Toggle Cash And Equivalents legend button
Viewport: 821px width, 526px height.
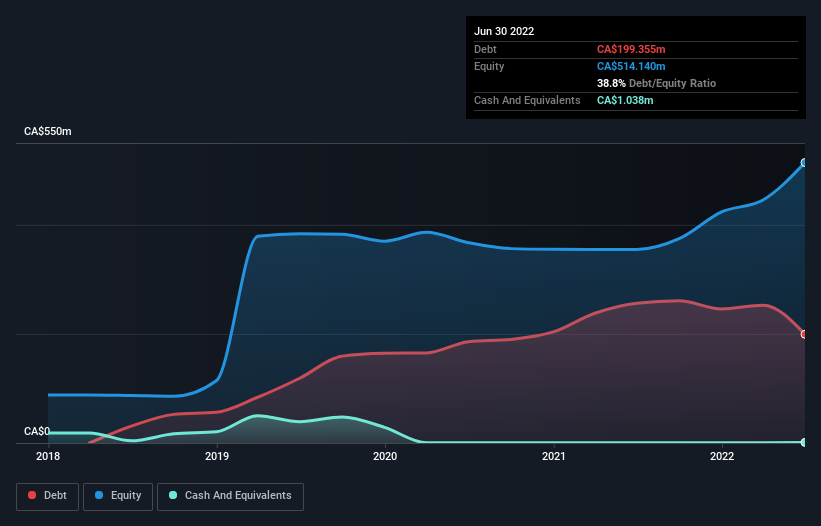point(230,496)
